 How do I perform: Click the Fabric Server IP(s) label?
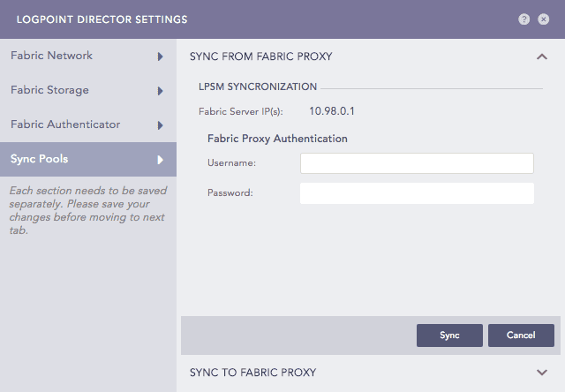tap(241, 112)
